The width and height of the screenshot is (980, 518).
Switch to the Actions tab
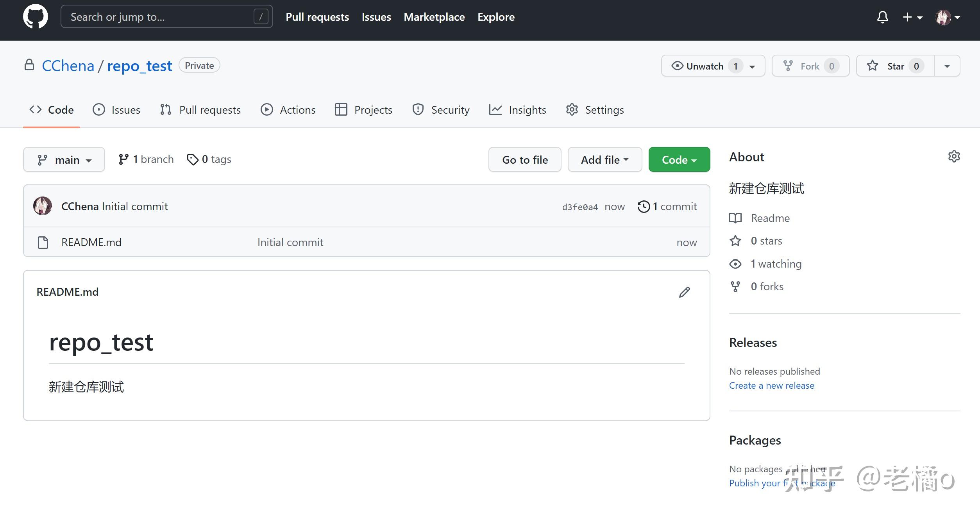point(288,110)
